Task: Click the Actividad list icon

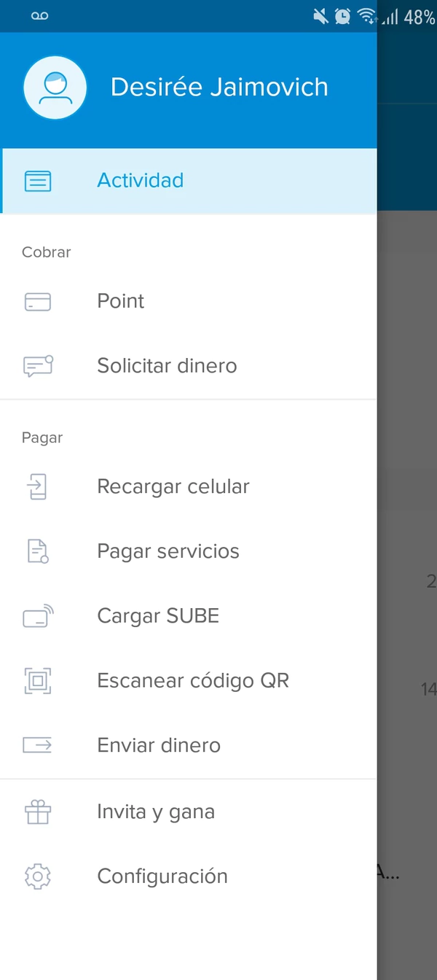Action: point(38,181)
